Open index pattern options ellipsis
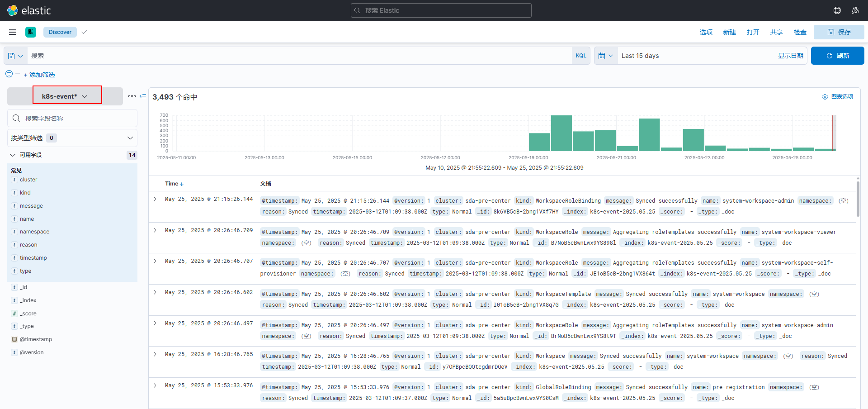 pos(132,96)
